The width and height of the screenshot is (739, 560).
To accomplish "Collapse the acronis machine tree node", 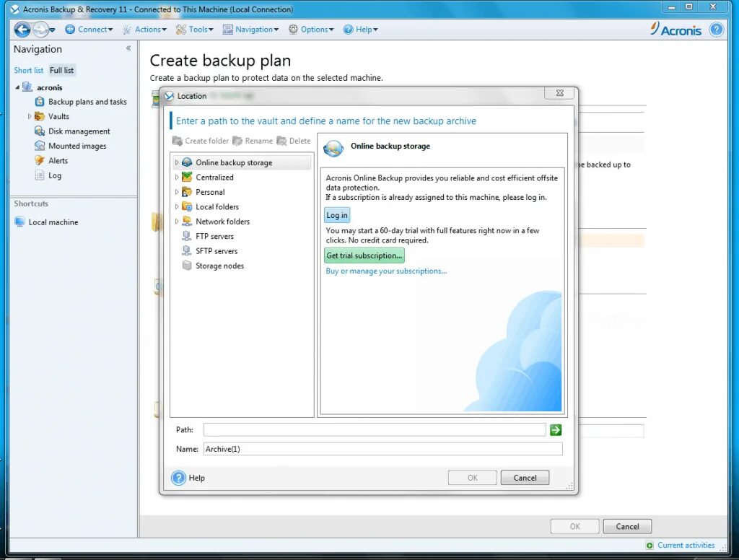I will point(17,87).
